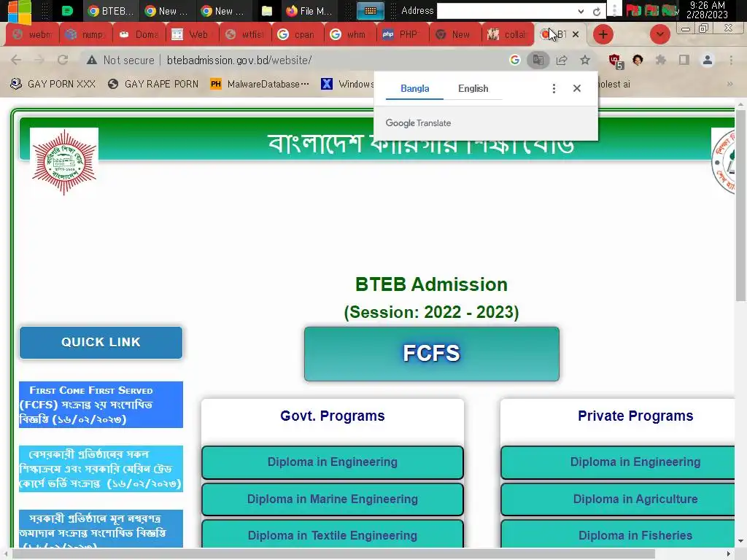Show more bookmarks with the double chevron

pos(729,85)
